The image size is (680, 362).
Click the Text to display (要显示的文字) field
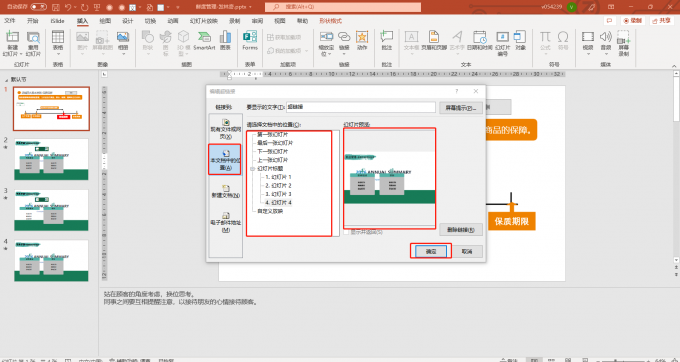pyautogui.click(x=360, y=107)
